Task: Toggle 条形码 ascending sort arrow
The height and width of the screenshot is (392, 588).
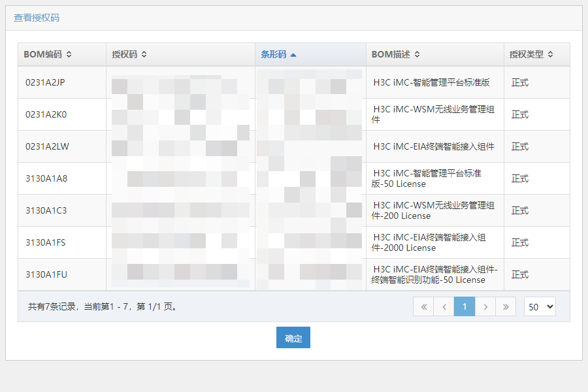Action: tap(293, 55)
